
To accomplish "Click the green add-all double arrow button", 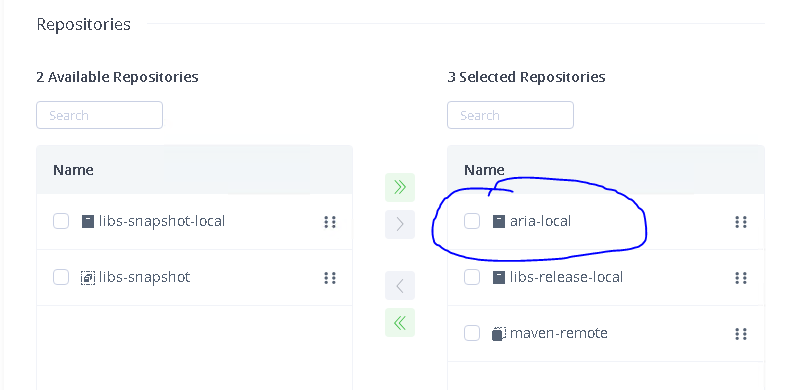I will 400,188.
